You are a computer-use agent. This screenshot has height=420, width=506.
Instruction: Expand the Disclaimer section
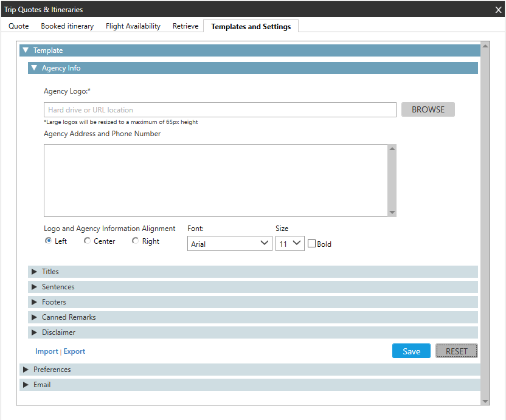point(34,332)
